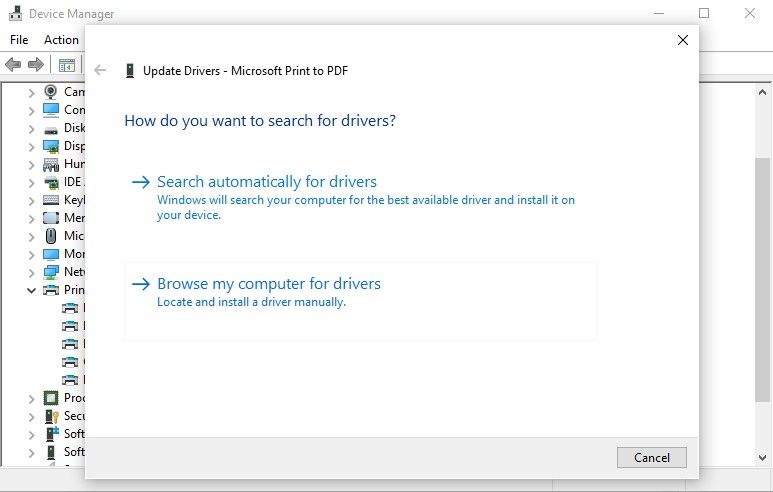773x492 pixels.
Task: Select the Keyboards icon
Action: [51, 200]
